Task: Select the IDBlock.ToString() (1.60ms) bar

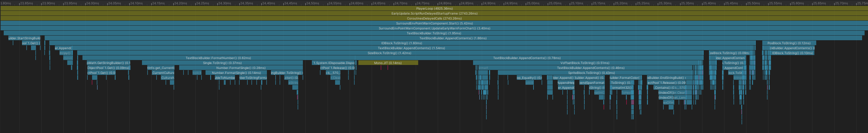Action: (402, 43)
